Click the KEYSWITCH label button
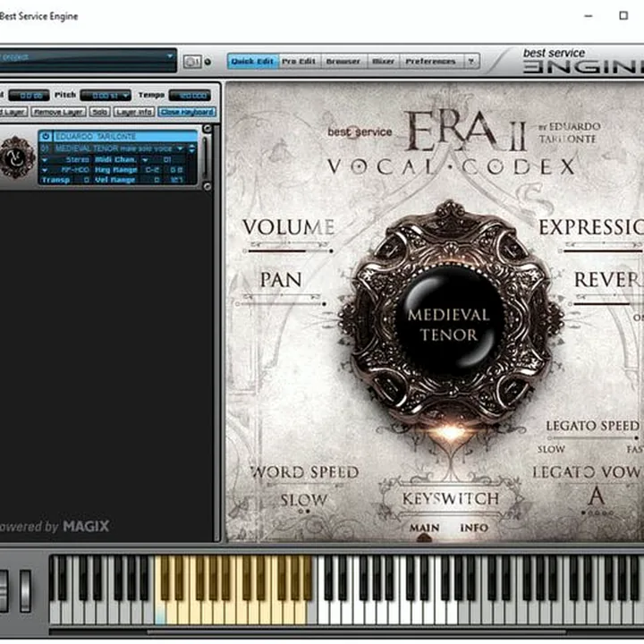 (x=451, y=498)
